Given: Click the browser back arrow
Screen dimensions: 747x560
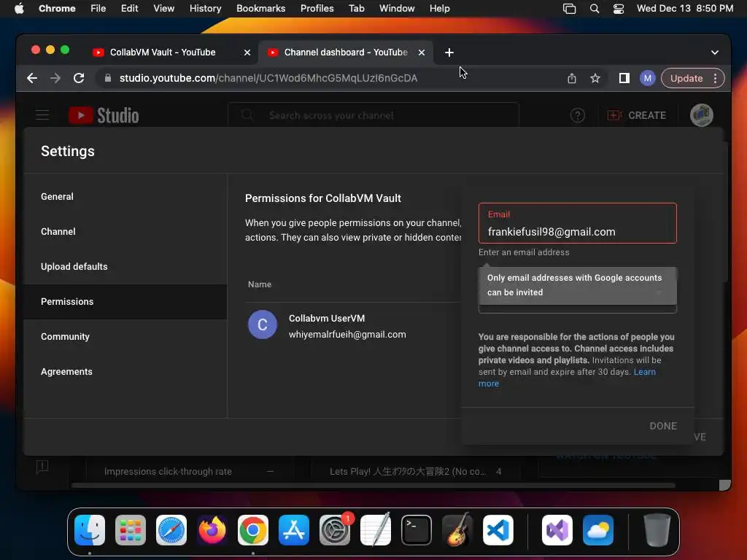Looking at the screenshot, I should click(x=32, y=78).
